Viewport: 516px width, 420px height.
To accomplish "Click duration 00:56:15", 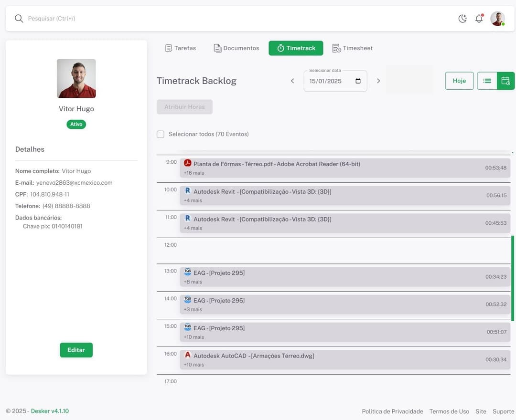I will point(496,196).
